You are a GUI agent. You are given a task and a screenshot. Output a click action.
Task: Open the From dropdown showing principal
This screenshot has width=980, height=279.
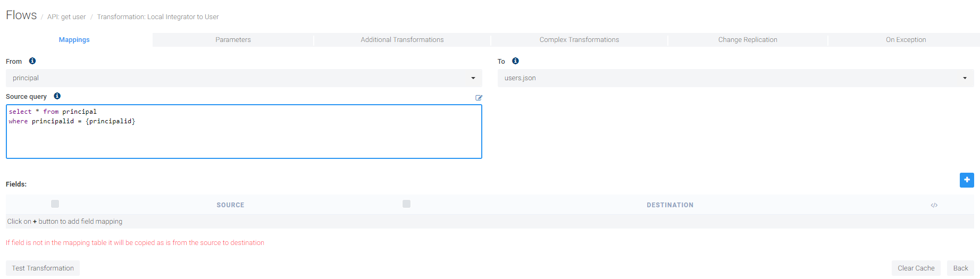coord(244,78)
